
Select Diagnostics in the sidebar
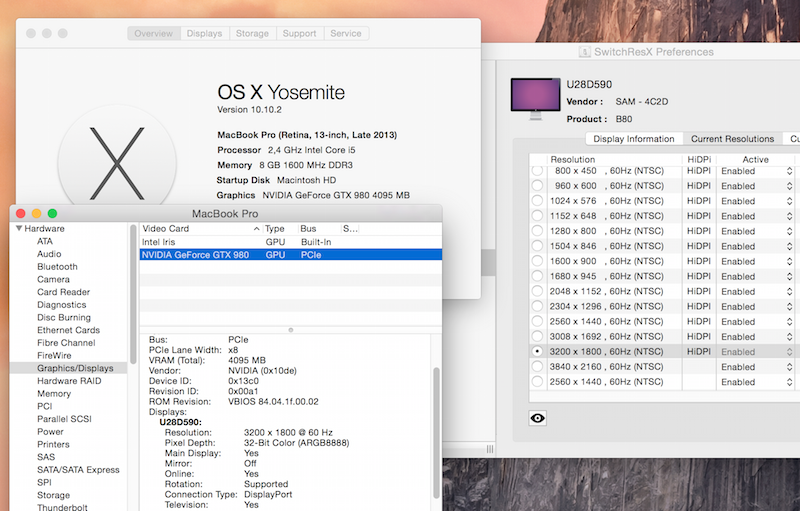point(61,305)
